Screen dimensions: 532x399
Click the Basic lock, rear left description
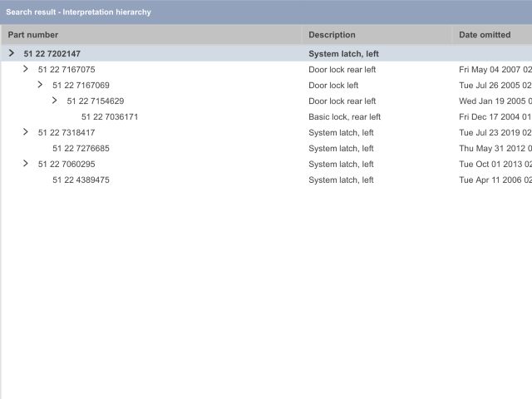click(x=344, y=117)
